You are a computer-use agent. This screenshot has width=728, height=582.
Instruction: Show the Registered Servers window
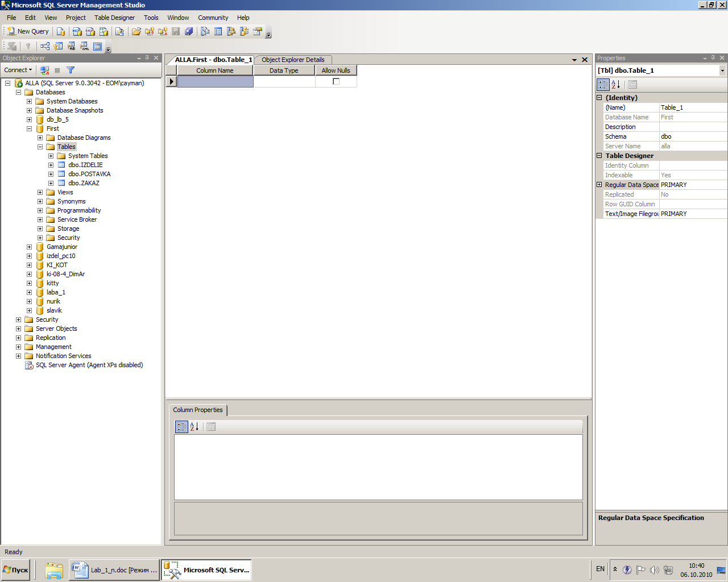click(205, 31)
